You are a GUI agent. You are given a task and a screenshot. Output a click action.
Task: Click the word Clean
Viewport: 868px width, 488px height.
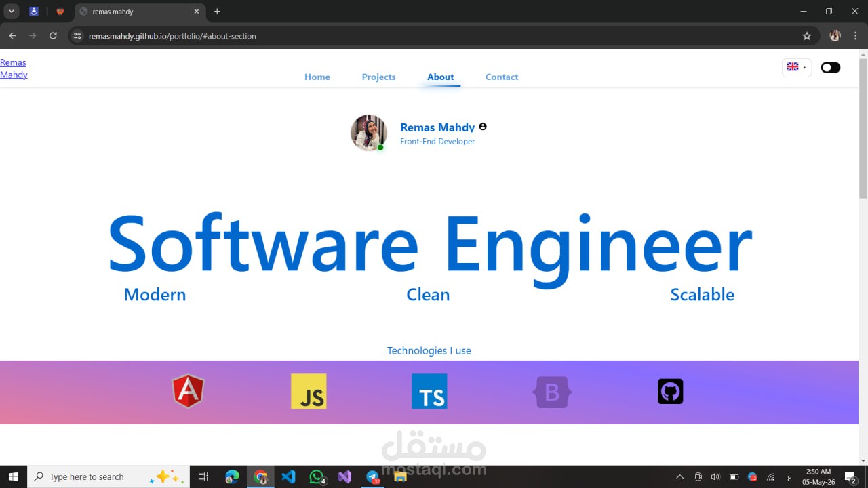428,295
